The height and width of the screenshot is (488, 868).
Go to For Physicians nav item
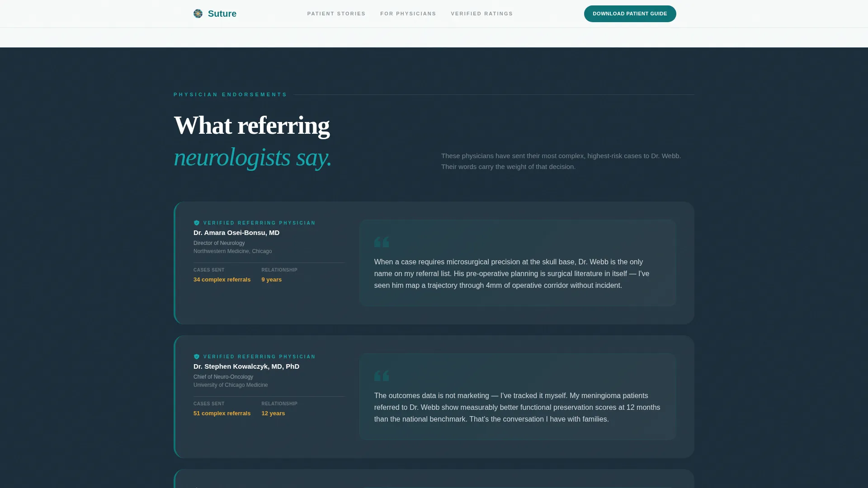coord(408,14)
